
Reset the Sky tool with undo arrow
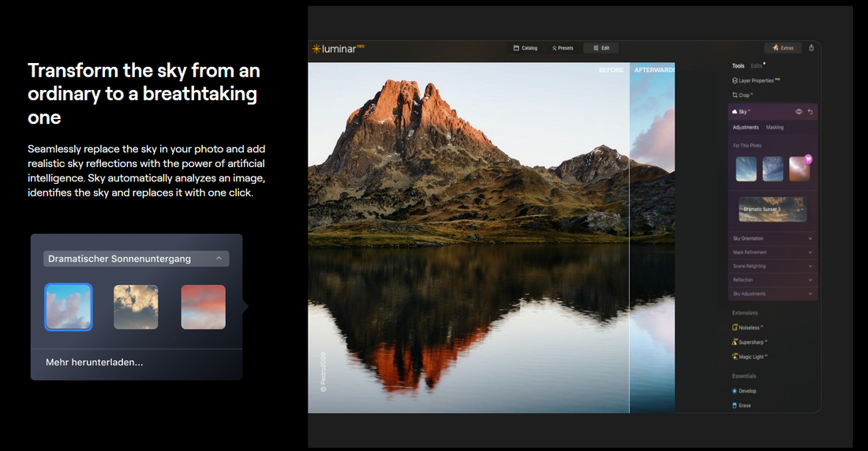(x=810, y=112)
